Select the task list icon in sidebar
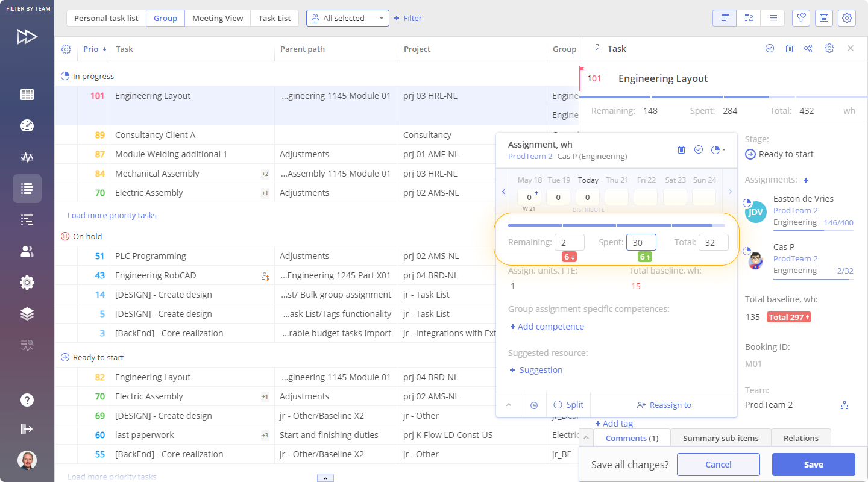The width and height of the screenshot is (868, 482). (x=27, y=189)
